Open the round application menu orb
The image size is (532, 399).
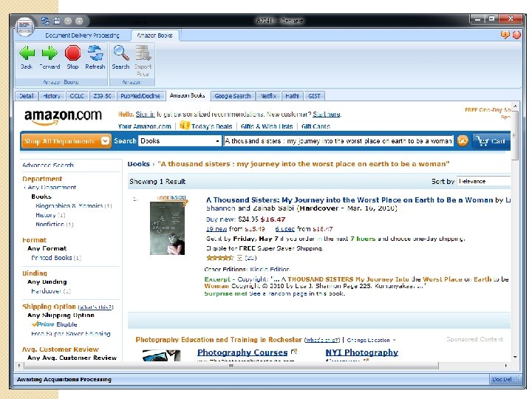24,26
